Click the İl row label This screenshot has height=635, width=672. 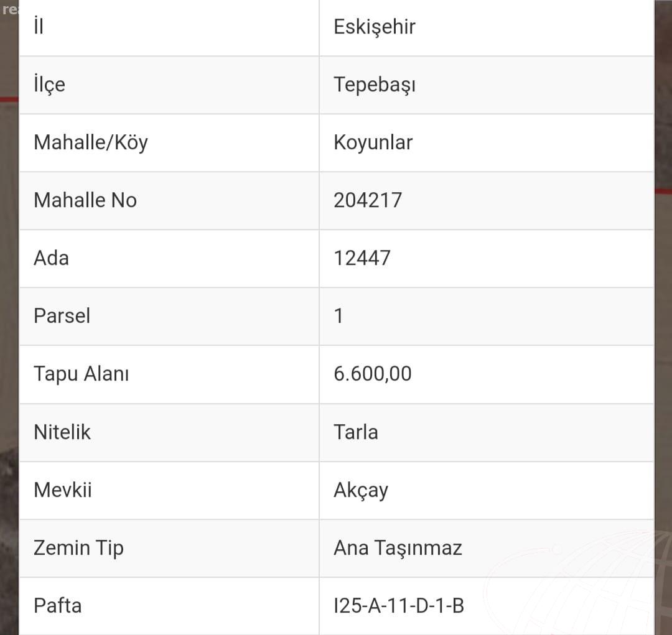click(x=39, y=25)
